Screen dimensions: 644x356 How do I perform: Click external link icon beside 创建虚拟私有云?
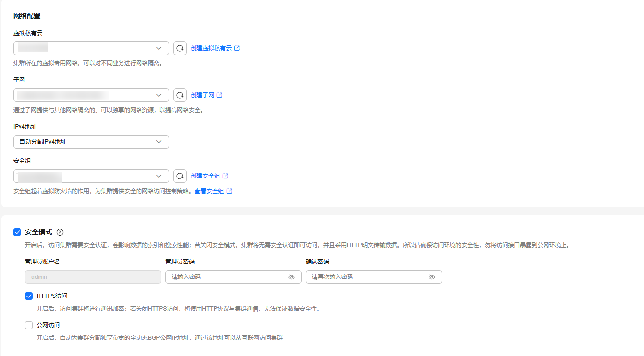(237, 48)
